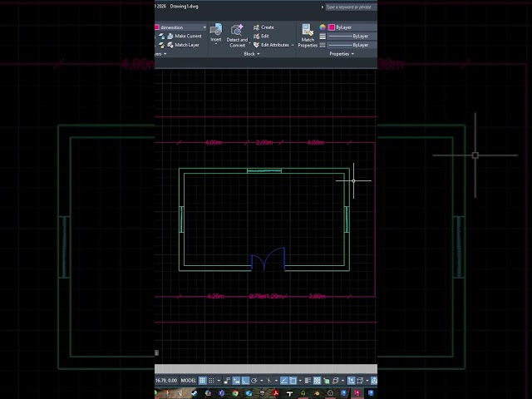Click the gizmo icon at status bar end
The height and width of the screenshot is (399, 532).
(373, 381)
